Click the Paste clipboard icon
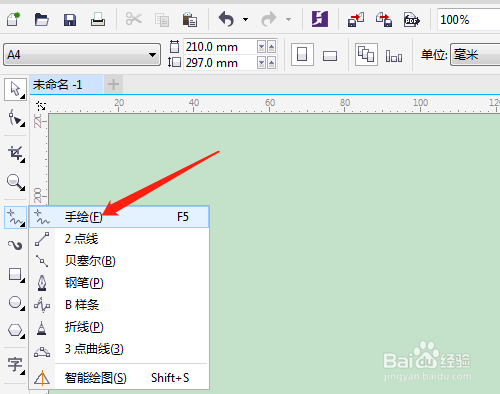This screenshot has width=500, height=394. click(190, 19)
